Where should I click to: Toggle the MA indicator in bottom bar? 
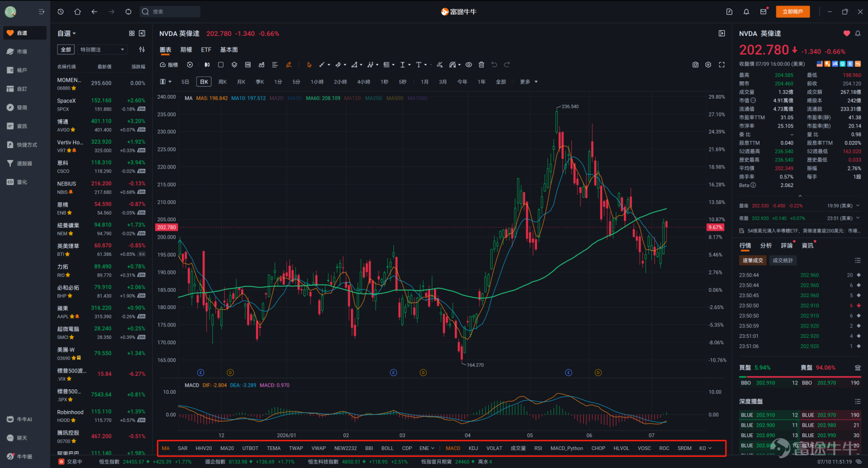point(165,448)
